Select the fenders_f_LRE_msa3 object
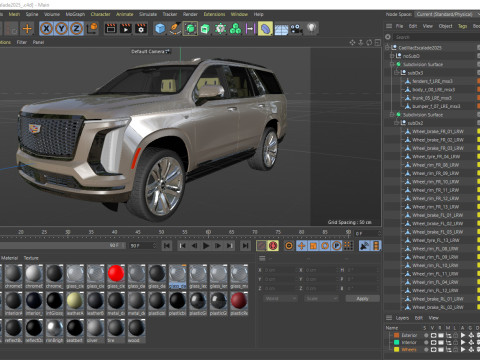Screen dimensions: 480x360 pyautogui.click(x=432, y=81)
